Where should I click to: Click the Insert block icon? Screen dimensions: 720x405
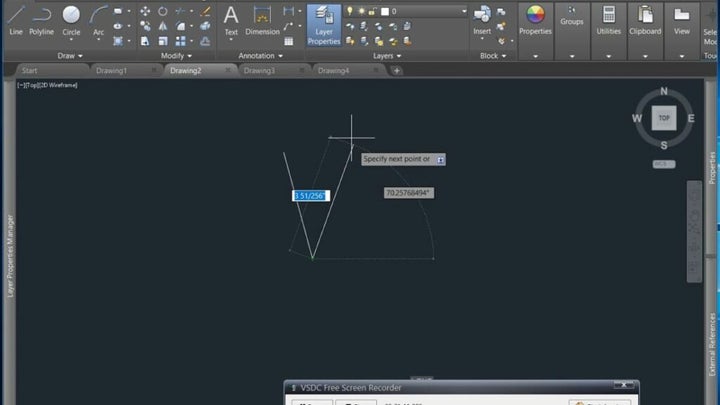(x=482, y=20)
